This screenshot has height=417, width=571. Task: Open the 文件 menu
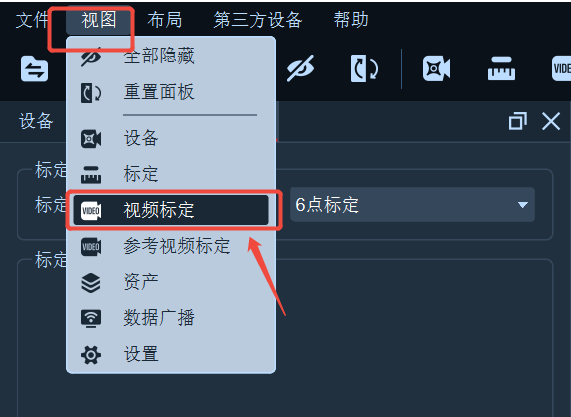pyautogui.click(x=32, y=20)
